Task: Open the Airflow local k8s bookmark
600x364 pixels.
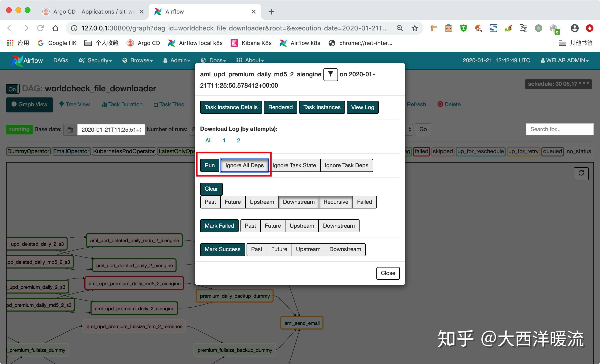Action: (x=195, y=43)
